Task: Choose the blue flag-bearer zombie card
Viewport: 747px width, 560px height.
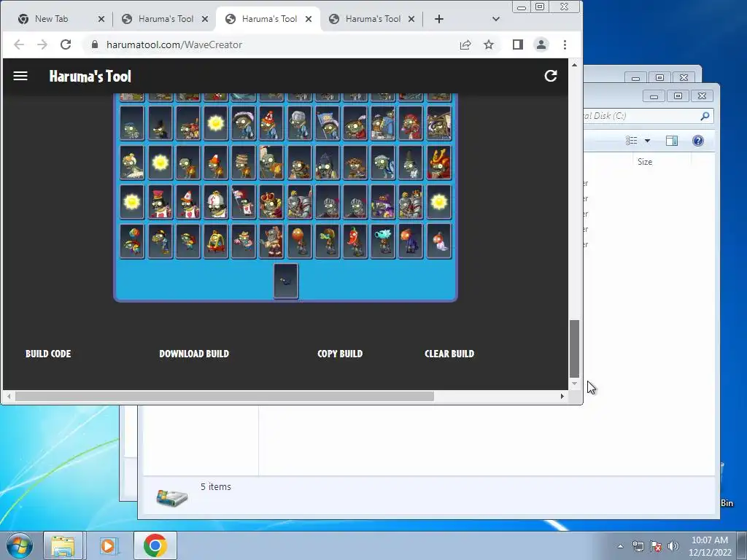Action: tap(328, 122)
